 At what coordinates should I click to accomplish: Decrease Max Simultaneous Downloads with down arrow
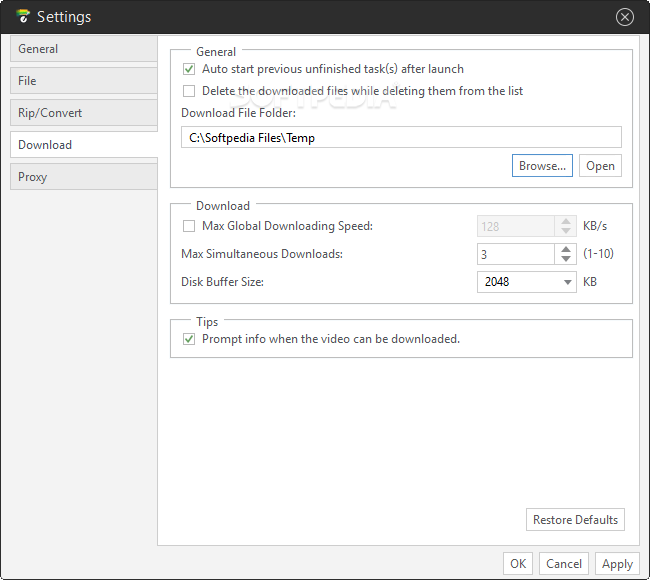pos(565,259)
